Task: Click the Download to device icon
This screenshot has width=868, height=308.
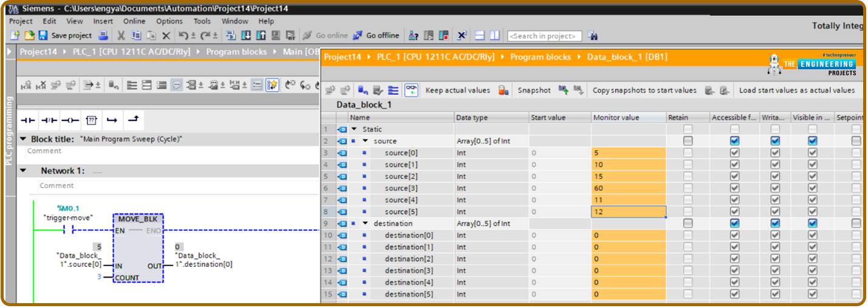Action: click(246, 35)
